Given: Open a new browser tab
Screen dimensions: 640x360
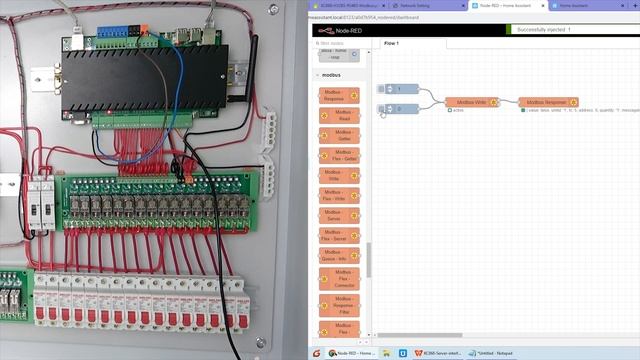Looking at the screenshot, I should [634, 6].
